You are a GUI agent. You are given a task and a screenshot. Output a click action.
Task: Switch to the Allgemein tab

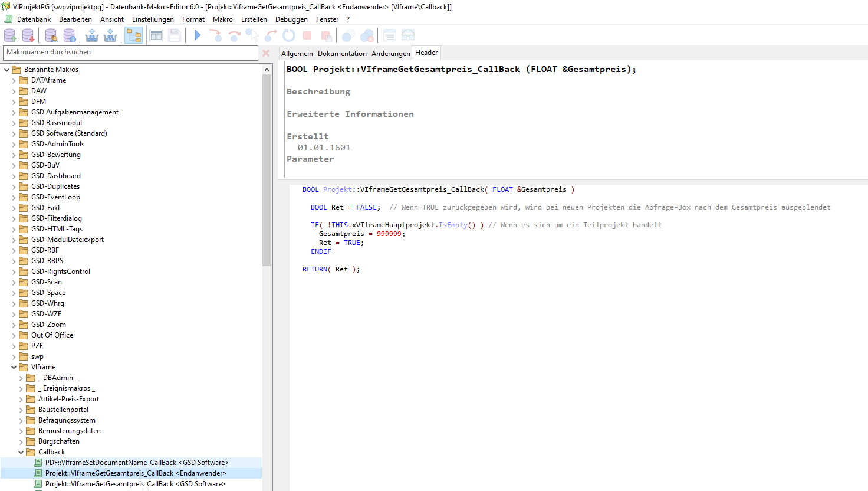pos(297,54)
